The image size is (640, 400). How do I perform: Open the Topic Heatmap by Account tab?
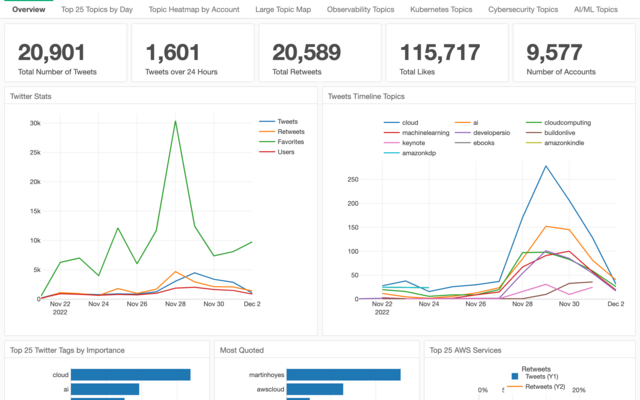[x=196, y=9]
